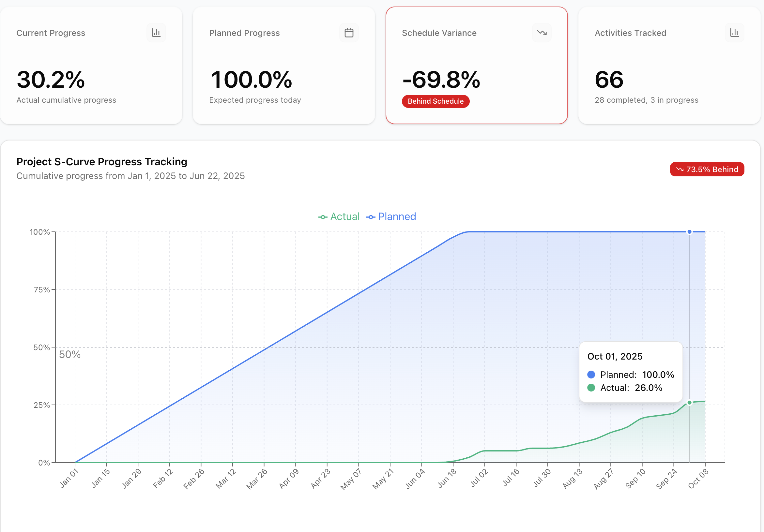Click the calendar icon on Planned Progress
Viewport: 764px width, 532px height.
click(349, 33)
